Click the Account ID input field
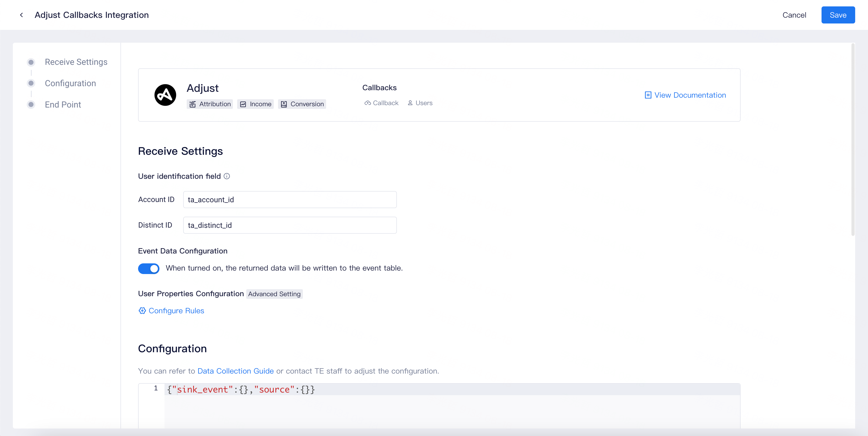 click(x=290, y=200)
